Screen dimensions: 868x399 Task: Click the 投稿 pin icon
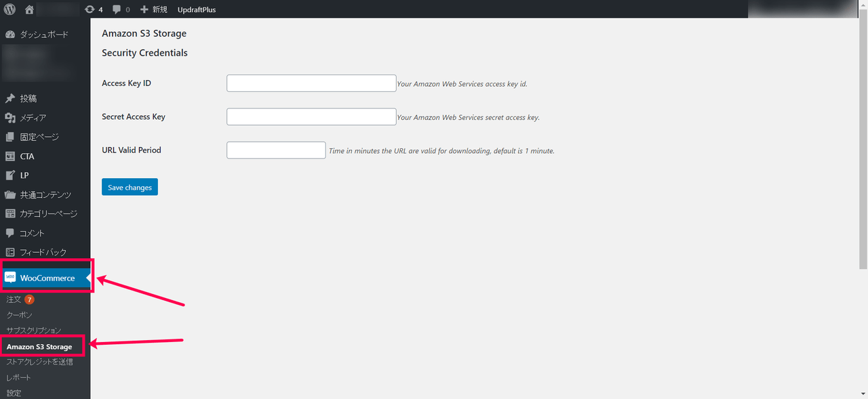tap(10, 98)
